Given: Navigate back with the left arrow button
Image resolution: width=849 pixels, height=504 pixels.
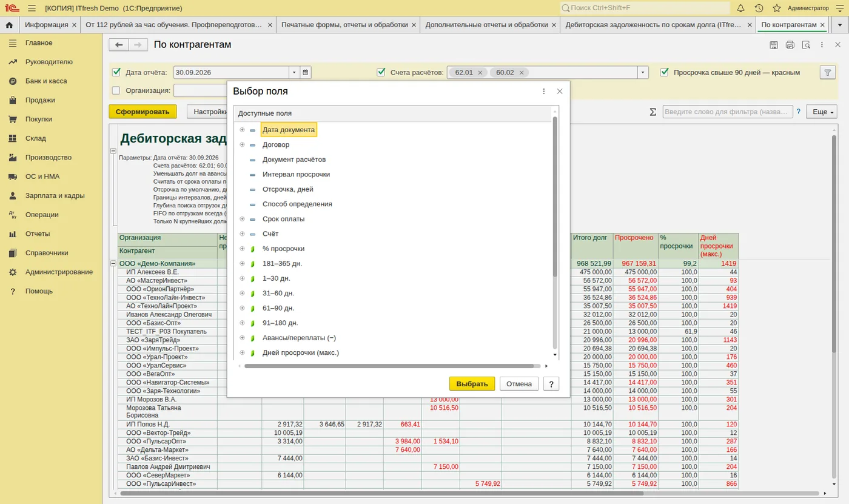Looking at the screenshot, I should pos(119,45).
